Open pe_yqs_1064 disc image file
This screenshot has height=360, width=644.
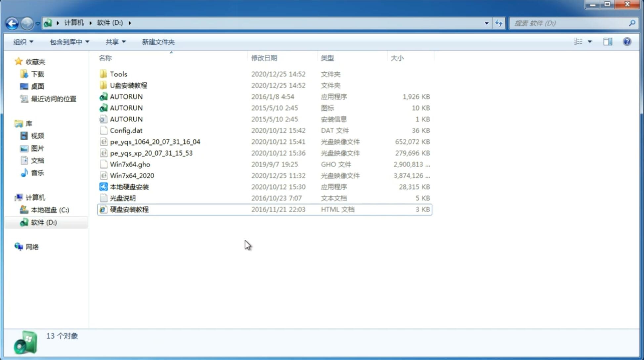point(155,142)
